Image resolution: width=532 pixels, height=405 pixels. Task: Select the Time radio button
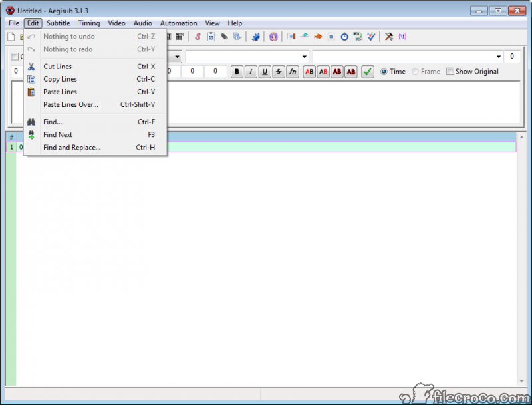tap(393, 72)
